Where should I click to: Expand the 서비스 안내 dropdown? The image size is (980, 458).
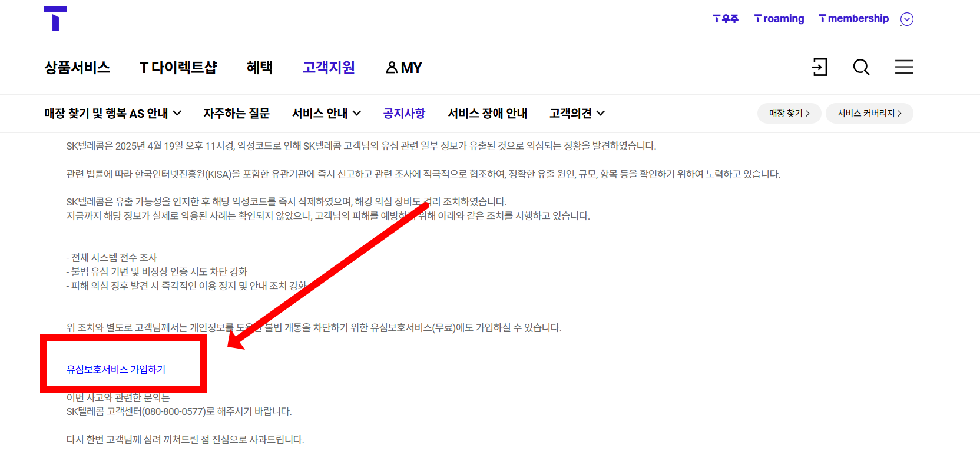pyautogui.click(x=327, y=113)
